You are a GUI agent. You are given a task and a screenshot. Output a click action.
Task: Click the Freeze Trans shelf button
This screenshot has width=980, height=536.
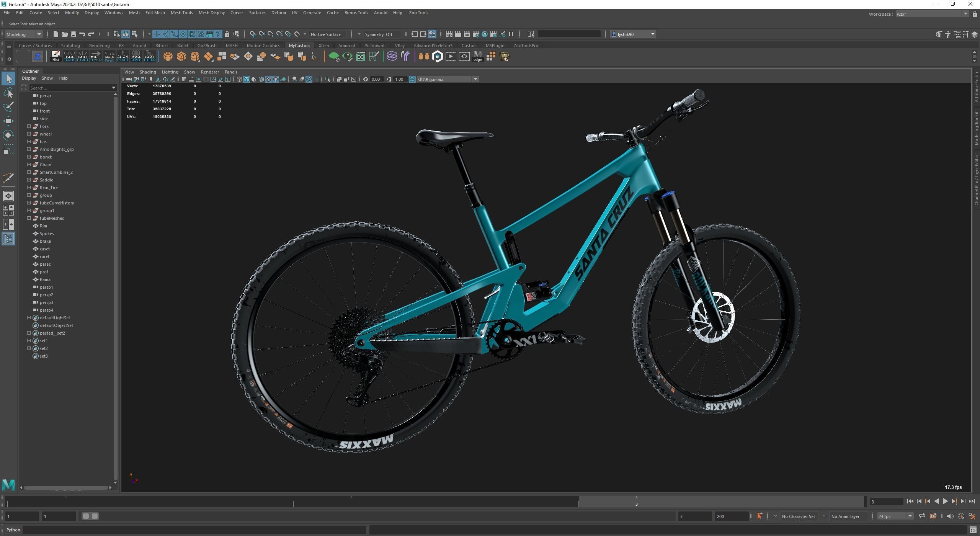point(69,56)
